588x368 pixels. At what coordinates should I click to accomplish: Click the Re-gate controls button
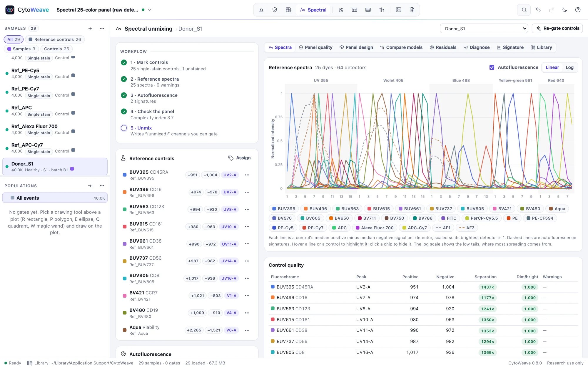[x=557, y=28]
